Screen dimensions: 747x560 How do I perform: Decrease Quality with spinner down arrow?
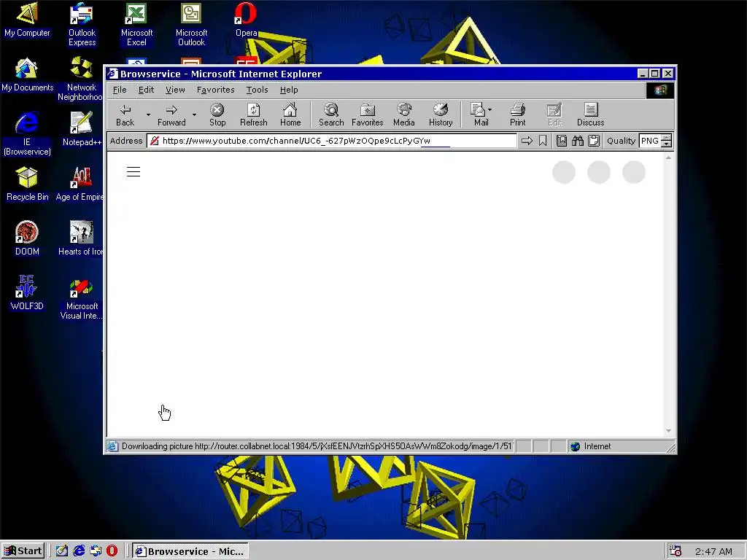667,144
